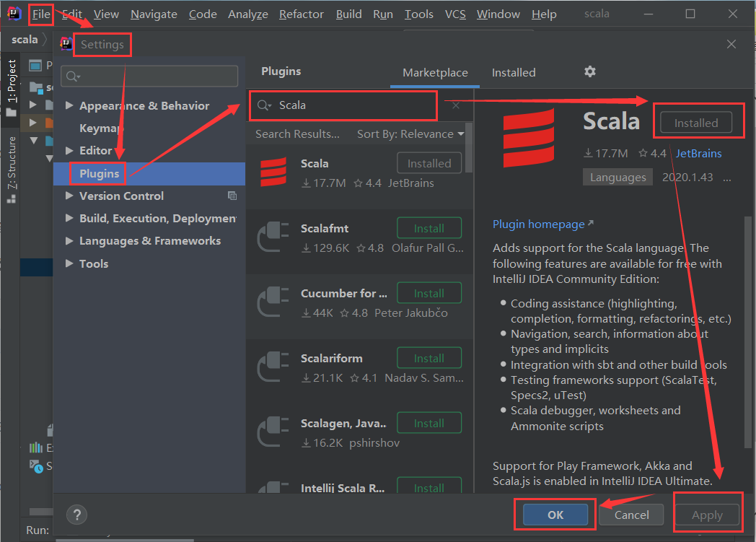
Task: Click the large Scala logo in details pane
Action: [x=529, y=139]
